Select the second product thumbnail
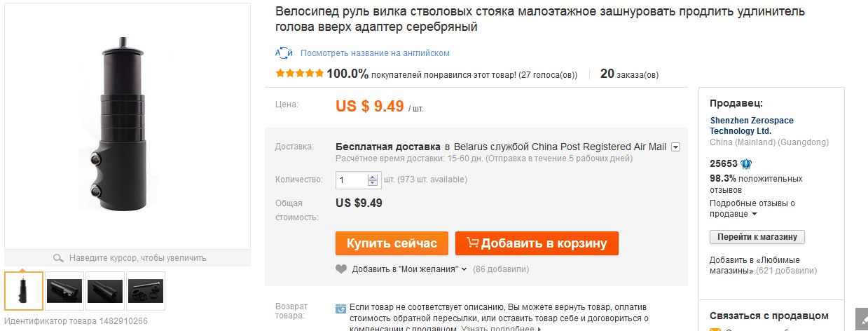The width and height of the screenshot is (868, 331). (64, 291)
